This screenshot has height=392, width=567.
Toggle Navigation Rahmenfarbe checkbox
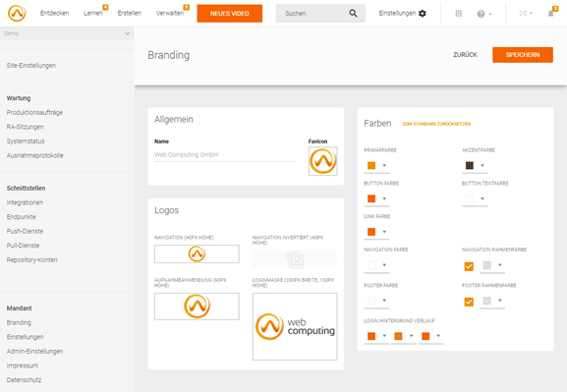click(x=469, y=266)
